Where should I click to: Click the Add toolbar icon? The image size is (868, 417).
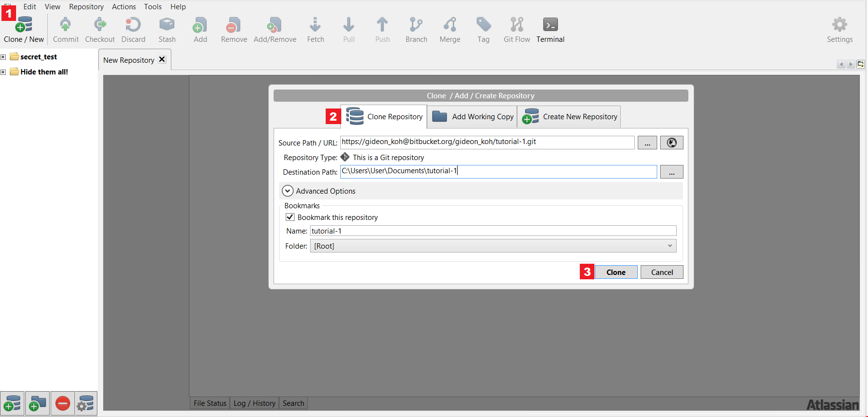[x=200, y=30]
